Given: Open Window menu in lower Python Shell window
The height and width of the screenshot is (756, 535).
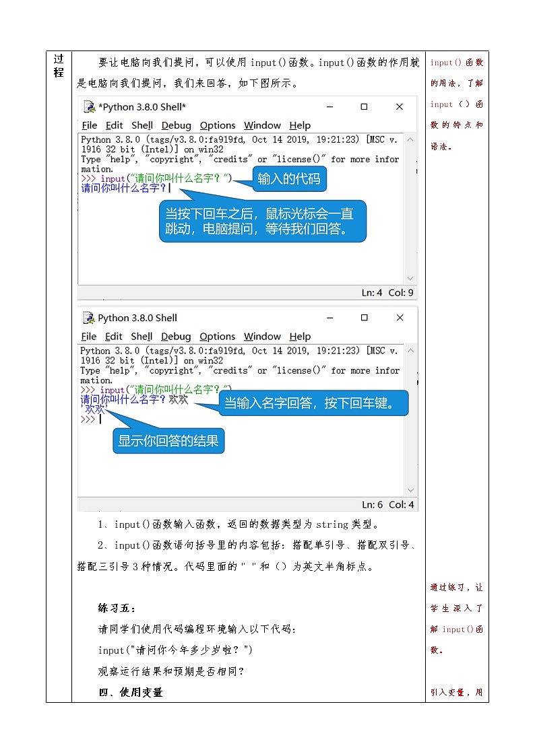Looking at the screenshot, I should pyautogui.click(x=262, y=337).
